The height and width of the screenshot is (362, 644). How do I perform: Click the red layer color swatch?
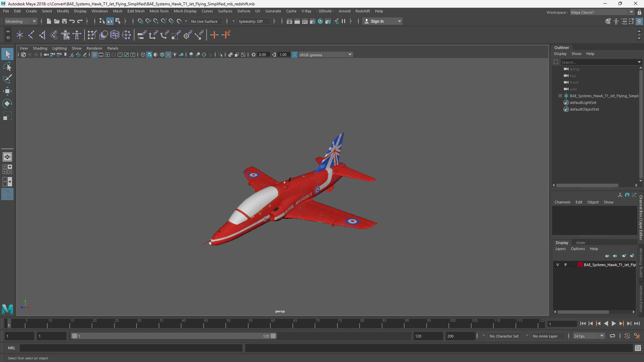[x=580, y=265]
